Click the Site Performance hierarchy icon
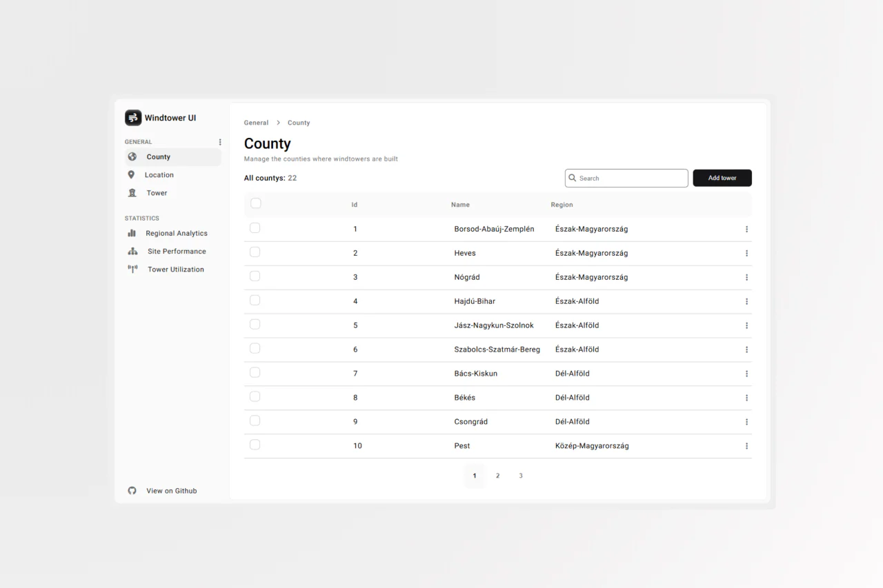 [132, 252]
